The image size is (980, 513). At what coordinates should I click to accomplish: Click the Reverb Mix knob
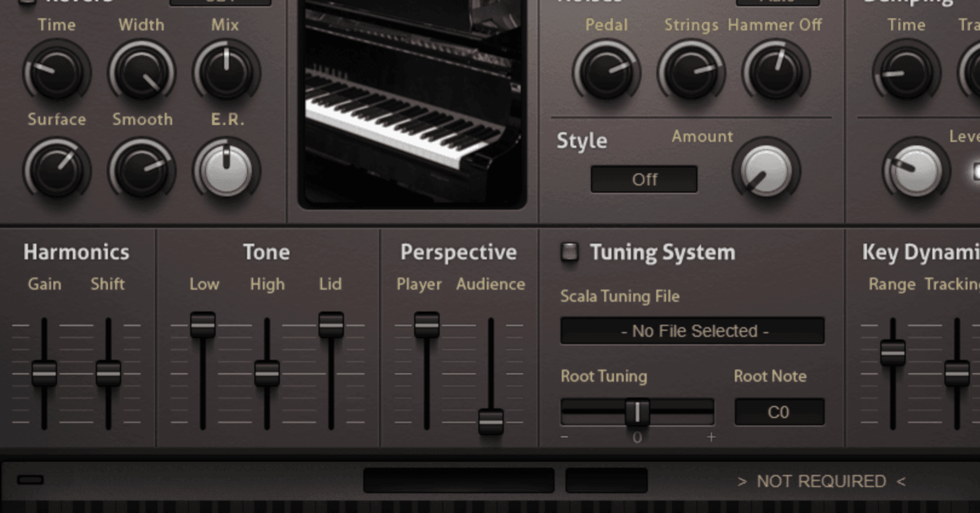point(226,71)
